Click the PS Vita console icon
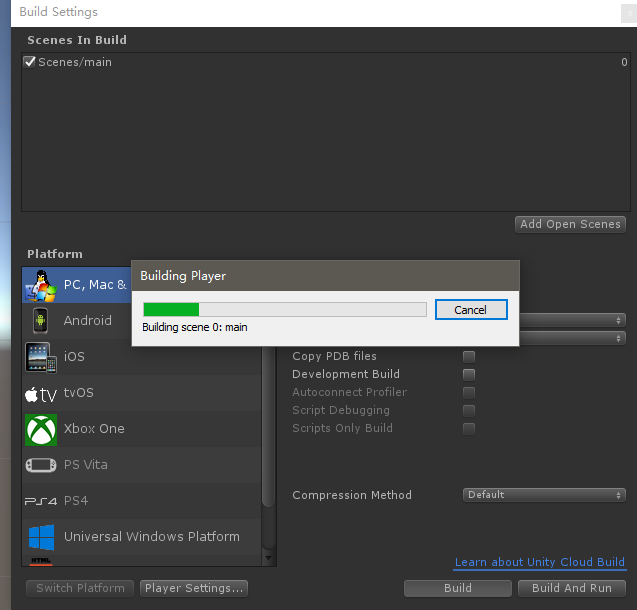637x610 pixels. (41, 465)
